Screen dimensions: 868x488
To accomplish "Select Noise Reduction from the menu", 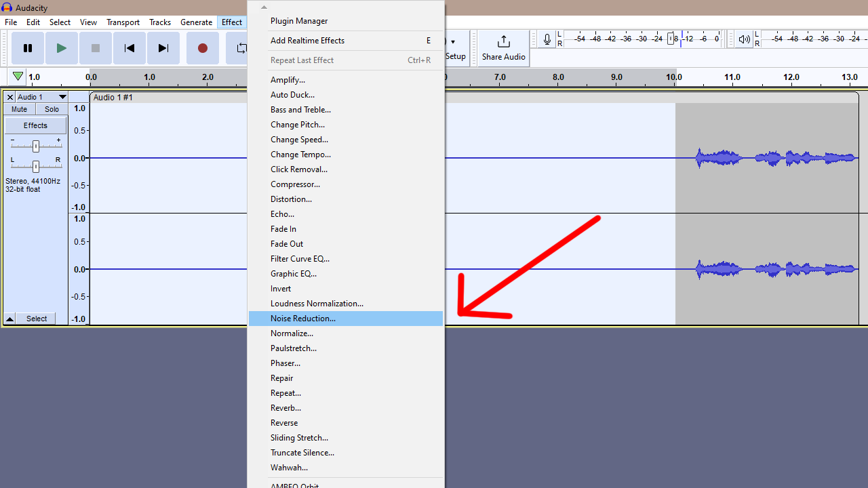I will pos(346,319).
